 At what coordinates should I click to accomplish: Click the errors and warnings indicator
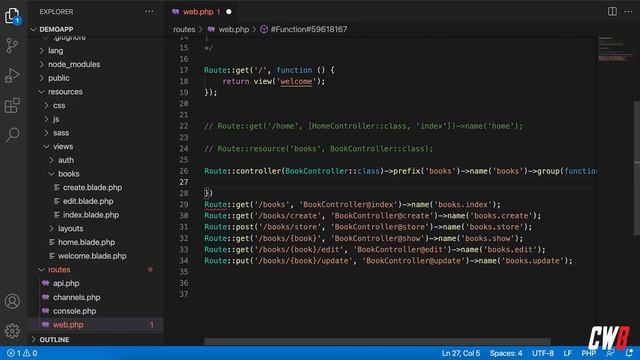pyautogui.click(x=22, y=353)
